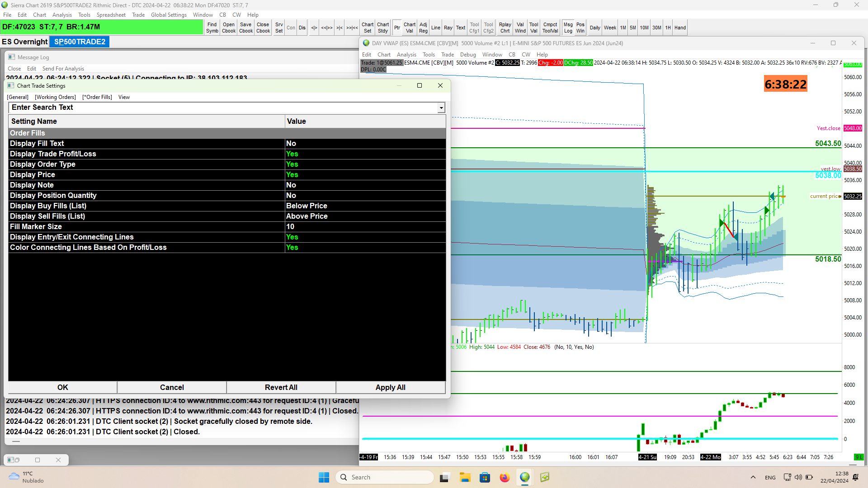Switch to the Working Orders tab

(x=55, y=97)
